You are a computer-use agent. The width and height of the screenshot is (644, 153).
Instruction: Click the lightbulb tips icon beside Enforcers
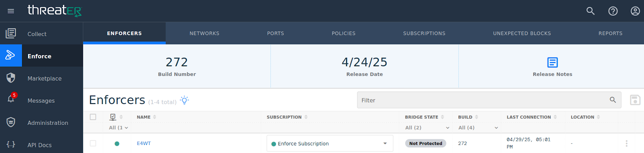[x=184, y=100]
